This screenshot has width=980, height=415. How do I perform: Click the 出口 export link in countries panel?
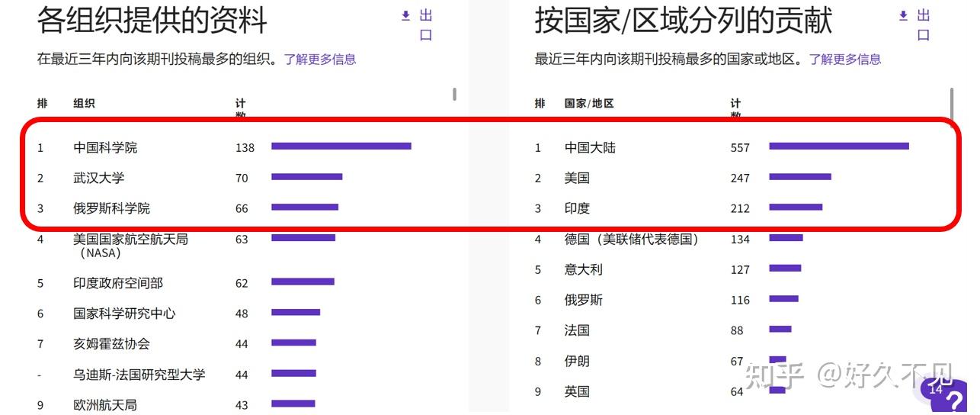click(x=924, y=25)
